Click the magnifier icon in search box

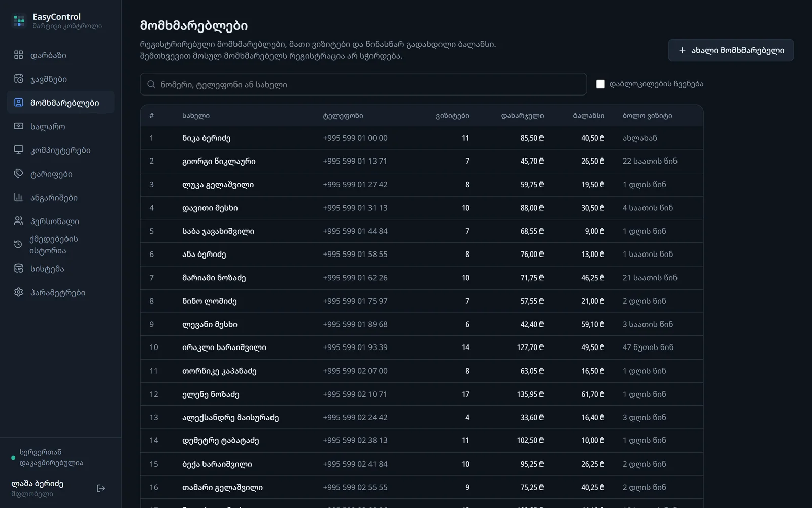tap(151, 84)
